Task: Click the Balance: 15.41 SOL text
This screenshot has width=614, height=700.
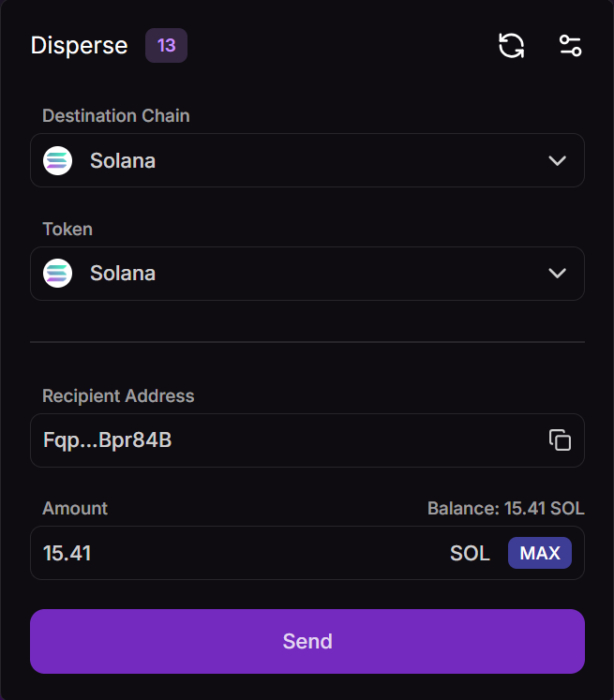Action: 505,508
